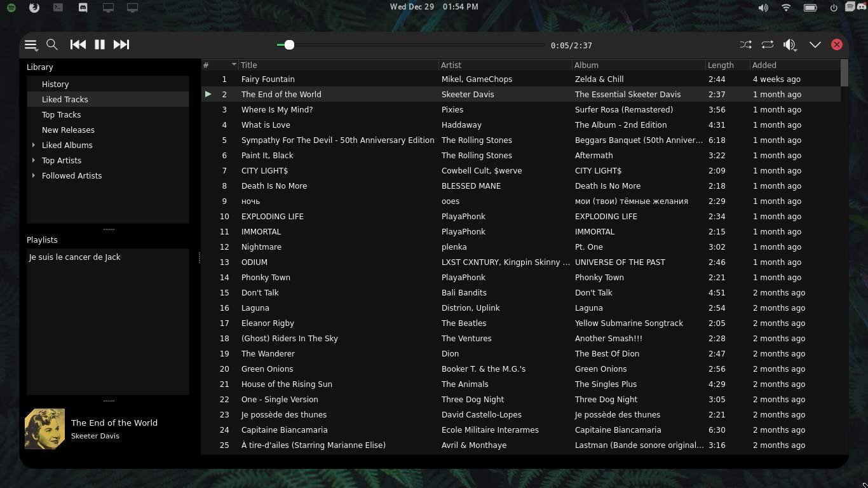Expand the Followed Artists tree node
Screen dimensions: 868x488
click(34, 175)
